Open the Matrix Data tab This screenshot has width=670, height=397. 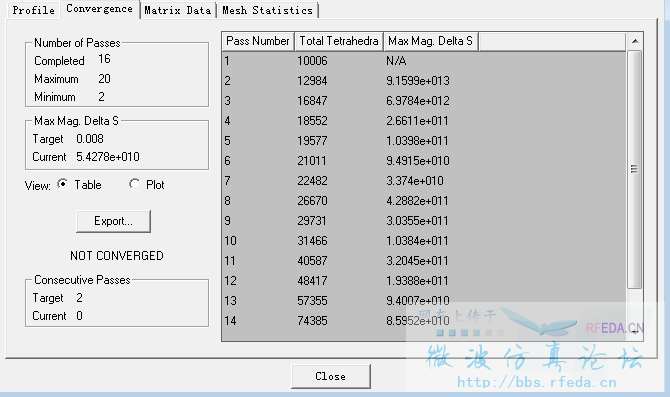point(178,10)
